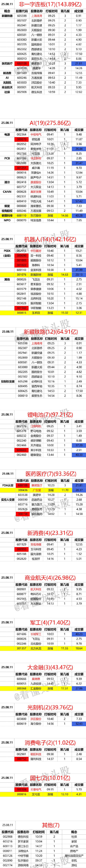This screenshot has width=86, height=868.
Task: Select the CANN concept label
Action: [7, 191]
